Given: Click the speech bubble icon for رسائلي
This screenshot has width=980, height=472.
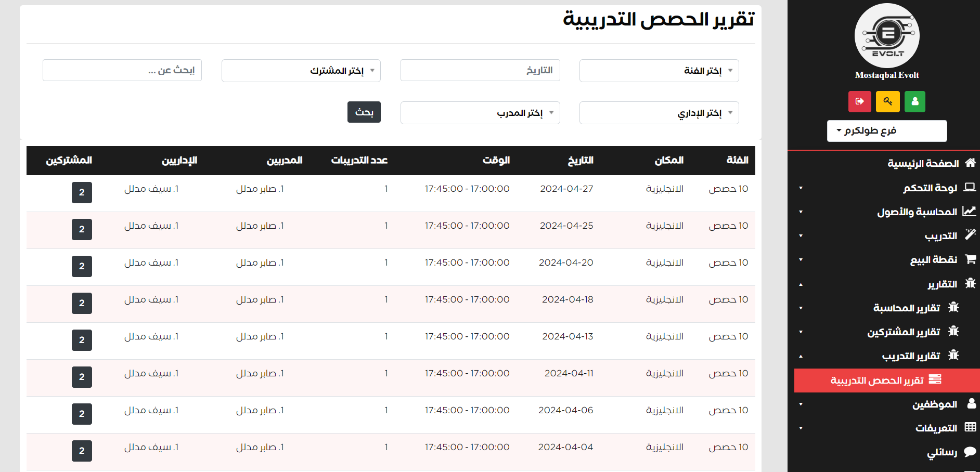Looking at the screenshot, I should tap(970, 452).
